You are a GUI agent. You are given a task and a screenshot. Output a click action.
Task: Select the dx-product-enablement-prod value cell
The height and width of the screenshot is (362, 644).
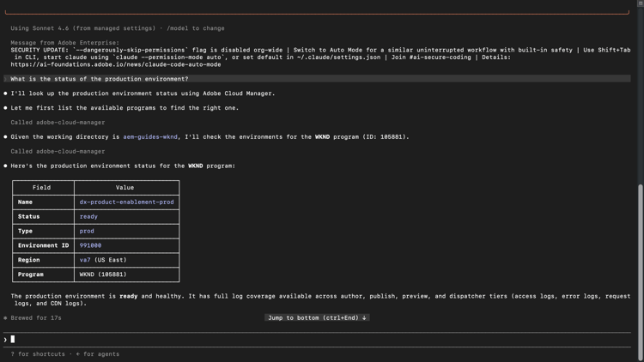click(126, 202)
